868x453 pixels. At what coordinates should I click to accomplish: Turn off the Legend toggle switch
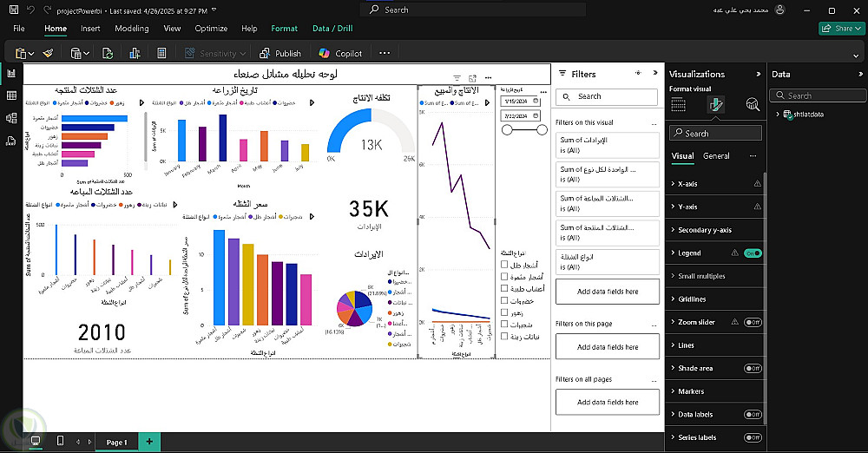click(x=753, y=253)
